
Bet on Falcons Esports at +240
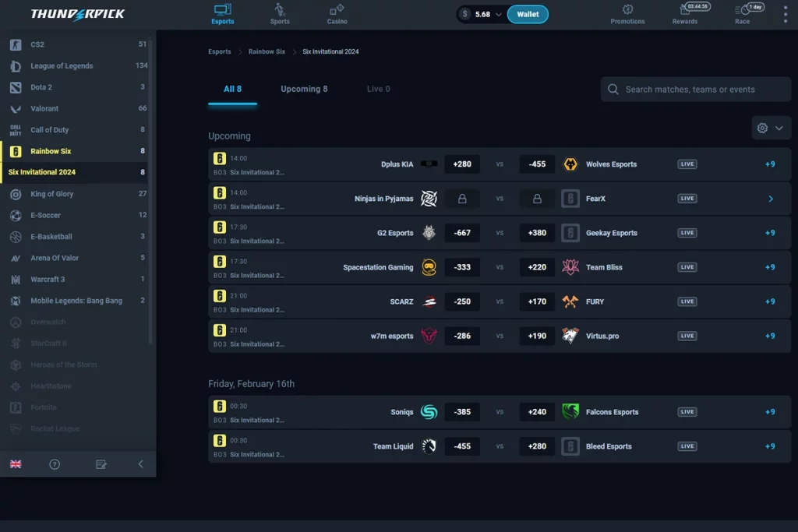tap(537, 412)
